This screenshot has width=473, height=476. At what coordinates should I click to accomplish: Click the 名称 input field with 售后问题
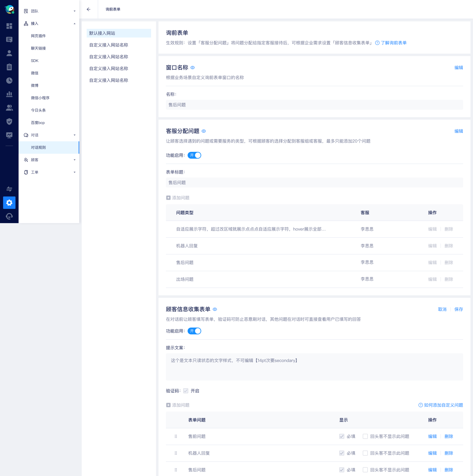314,105
